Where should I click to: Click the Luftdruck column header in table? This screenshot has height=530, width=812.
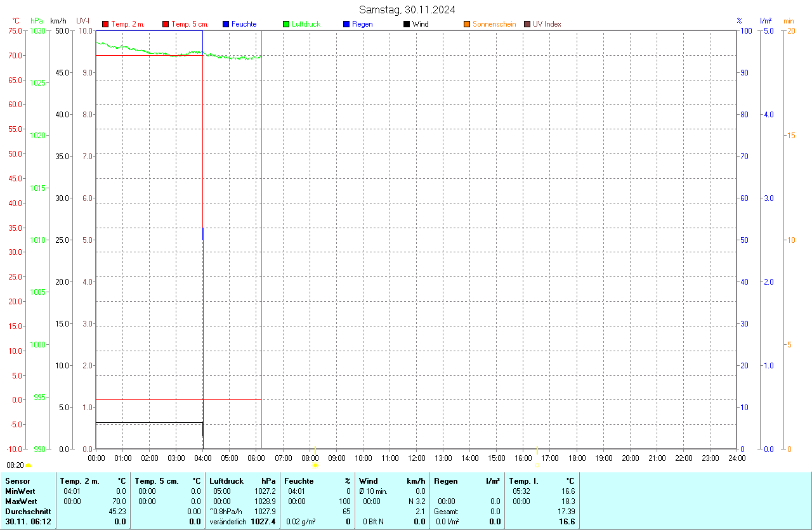coord(226,481)
